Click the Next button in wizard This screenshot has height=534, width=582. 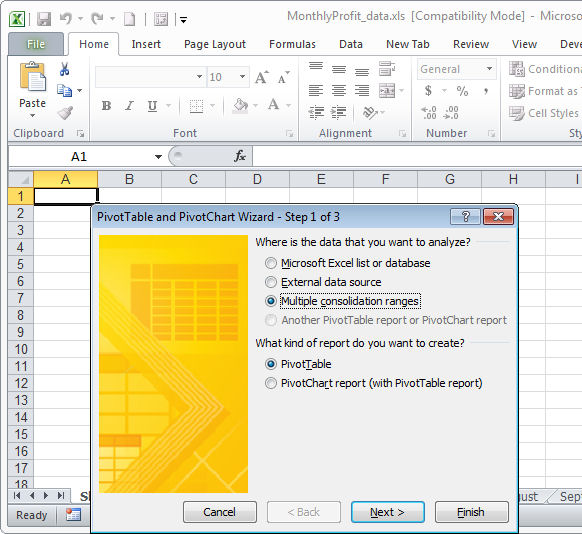pyautogui.click(x=388, y=512)
